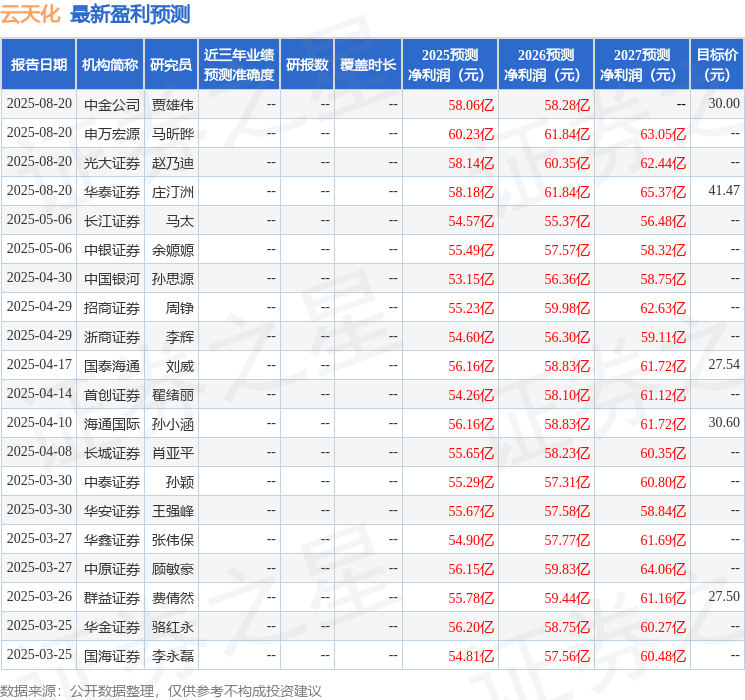
Task: Select the 报告日期 column header
Action: pos(38,65)
